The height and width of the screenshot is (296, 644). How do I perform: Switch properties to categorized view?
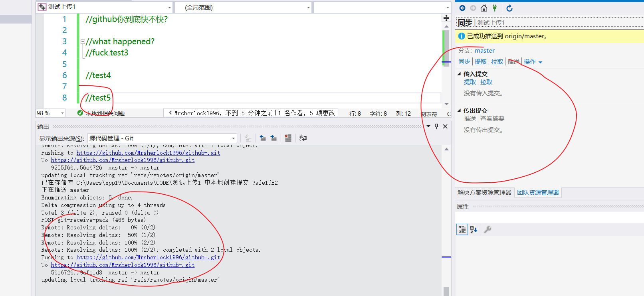(x=462, y=229)
